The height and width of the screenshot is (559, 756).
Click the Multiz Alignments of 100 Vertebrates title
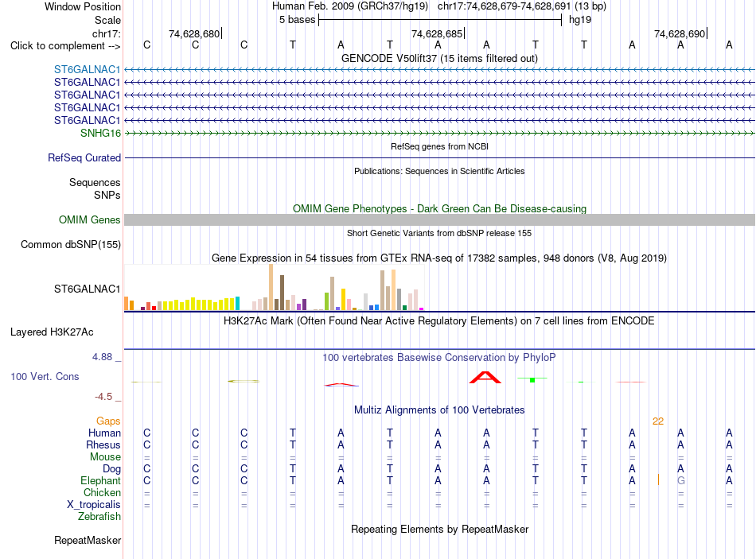(x=439, y=410)
